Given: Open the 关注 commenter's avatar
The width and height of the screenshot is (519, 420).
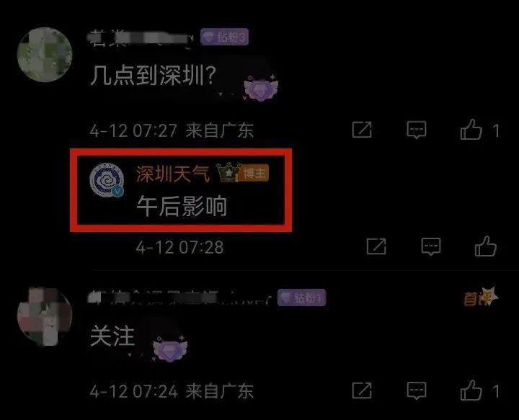Looking at the screenshot, I should (45, 316).
